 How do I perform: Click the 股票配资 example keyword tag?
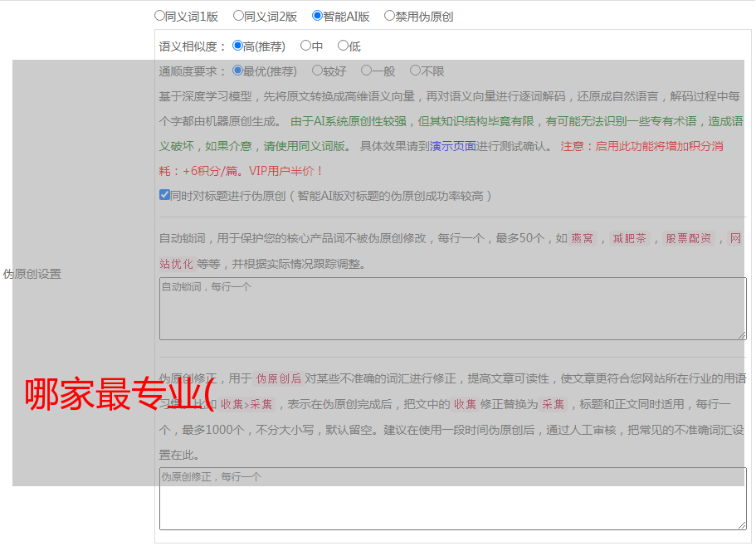pos(688,238)
